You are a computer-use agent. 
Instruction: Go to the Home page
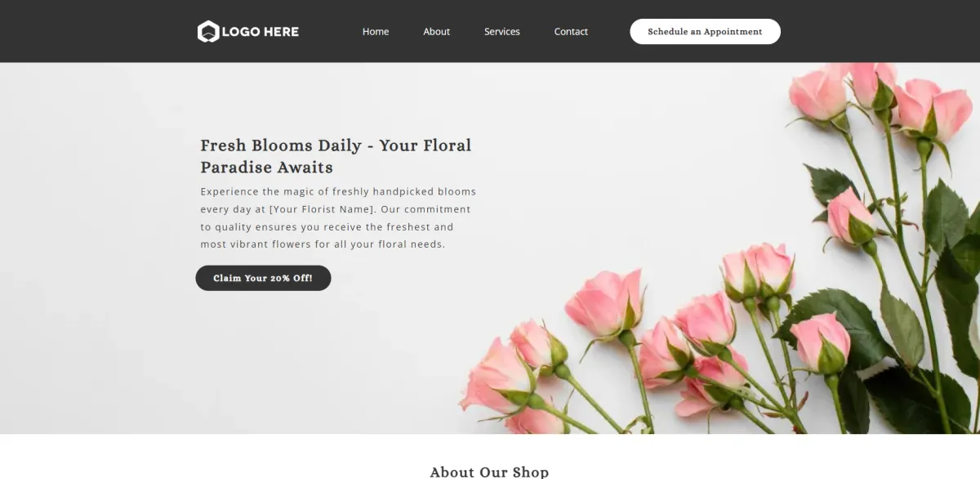(376, 32)
